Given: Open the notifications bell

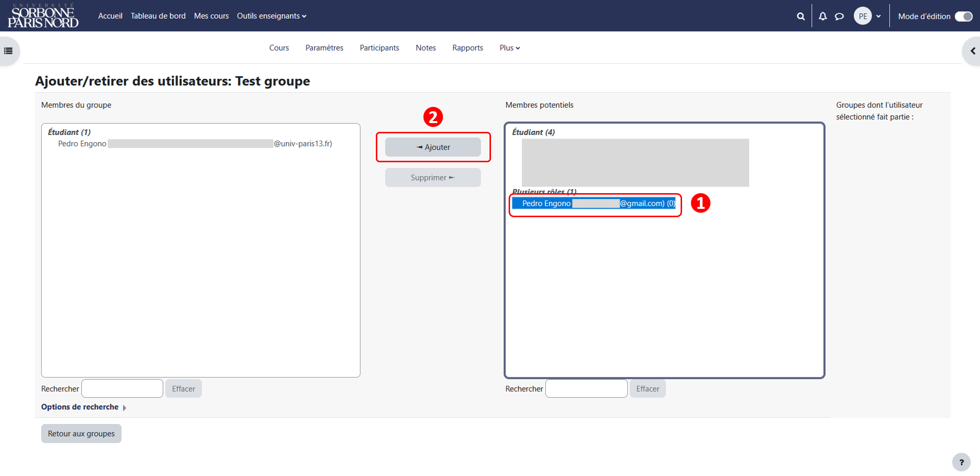Looking at the screenshot, I should click(x=823, y=16).
